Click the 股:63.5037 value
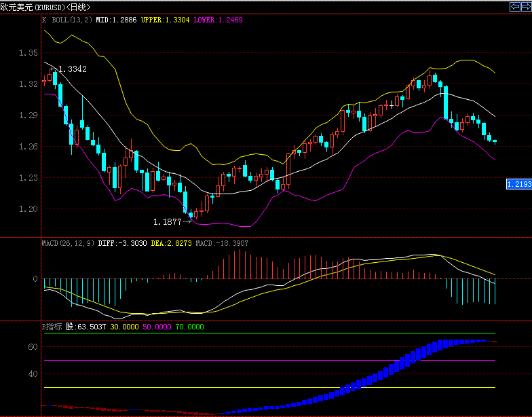Image resolution: width=532 pixels, height=417 pixels. 85,327
